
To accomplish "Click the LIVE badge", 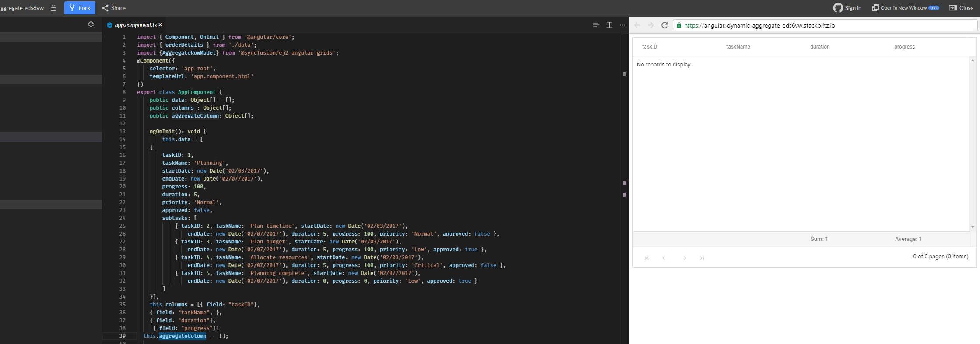I will [x=934, y=8].
